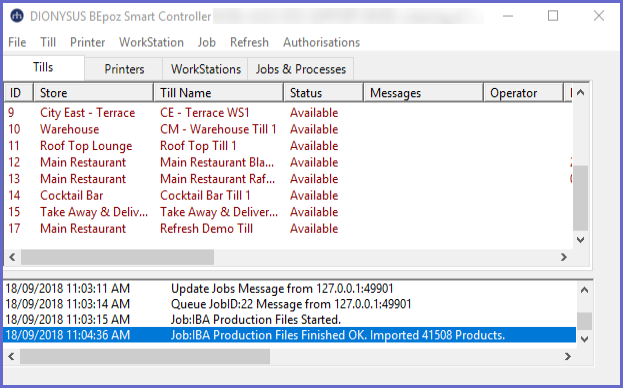Click Available status of till 9
623x388 pixels.
314,113
